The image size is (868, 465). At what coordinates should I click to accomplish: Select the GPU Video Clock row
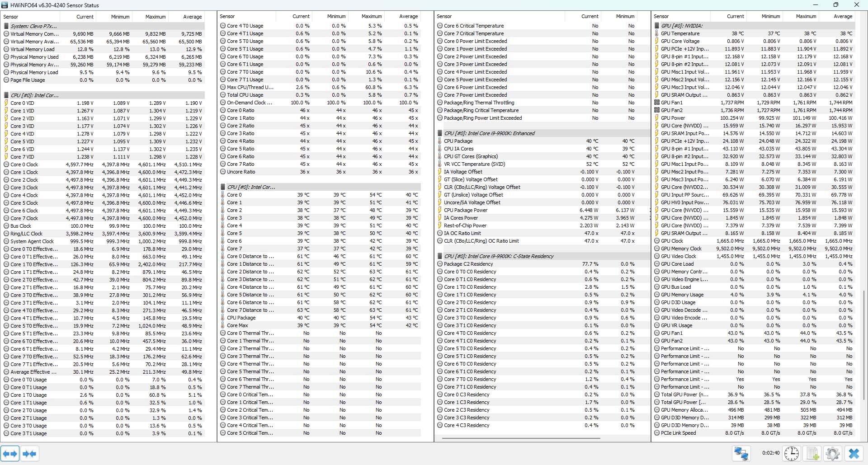pyautogui.click(x=754, y=256)
